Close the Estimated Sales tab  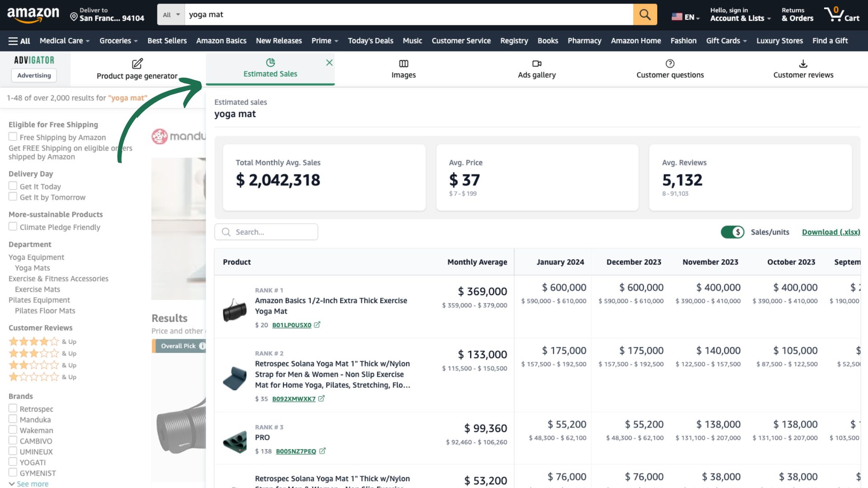(329, 63)
